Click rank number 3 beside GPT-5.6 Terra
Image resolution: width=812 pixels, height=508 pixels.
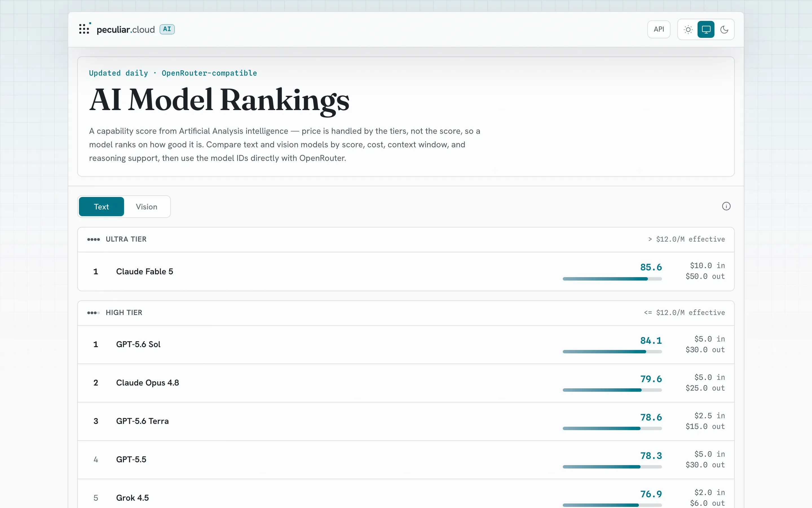(x=96, y=421)
